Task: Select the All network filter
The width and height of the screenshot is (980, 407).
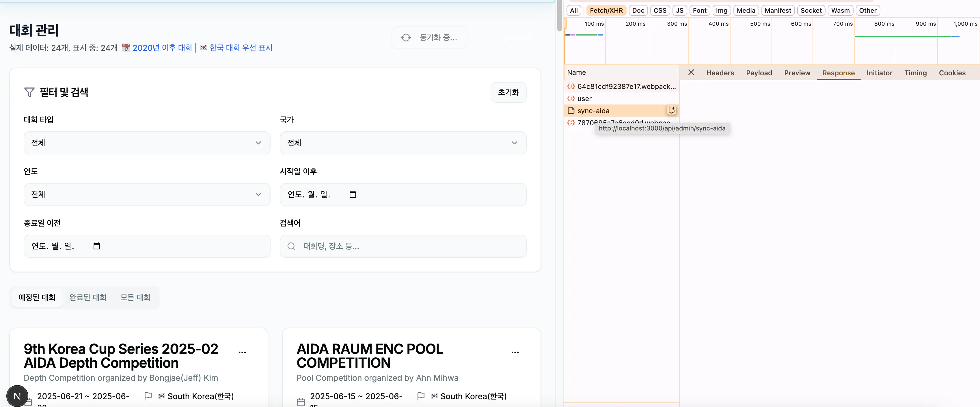Action: [x=574, y=10]
